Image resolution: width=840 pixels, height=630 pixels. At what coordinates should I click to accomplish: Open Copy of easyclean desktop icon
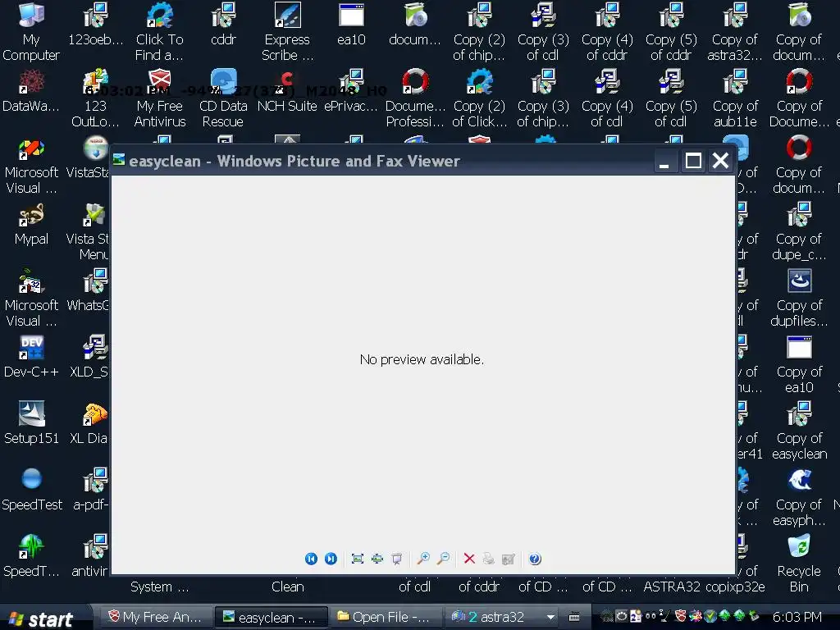(x=799, y=431)
